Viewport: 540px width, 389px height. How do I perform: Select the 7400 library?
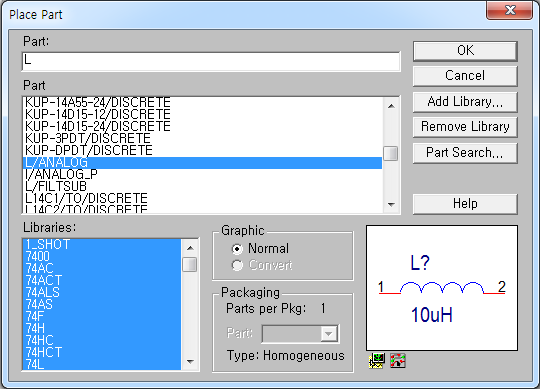pyautogui.click(x=102, y=256)
